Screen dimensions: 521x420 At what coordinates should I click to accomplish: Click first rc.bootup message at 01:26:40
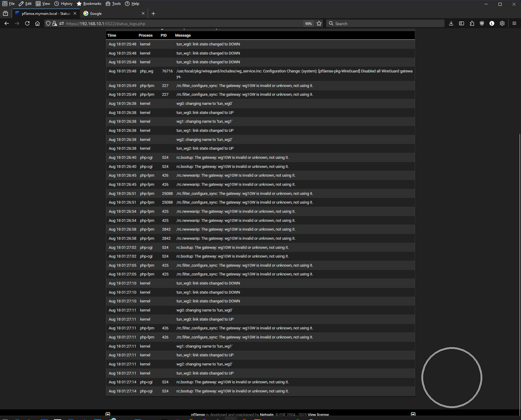[x=233, y=158]
